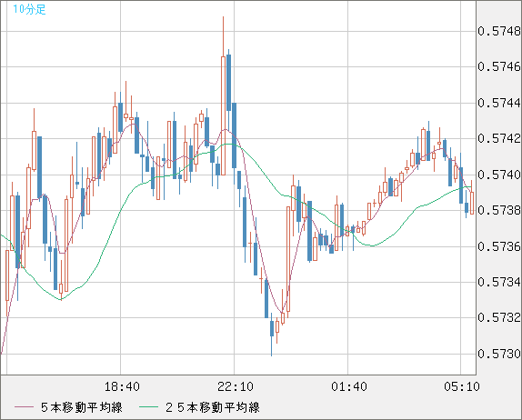
Task: Select the 0.5730 price axis label
Action: pyautogui.click(x=499, y=354)
